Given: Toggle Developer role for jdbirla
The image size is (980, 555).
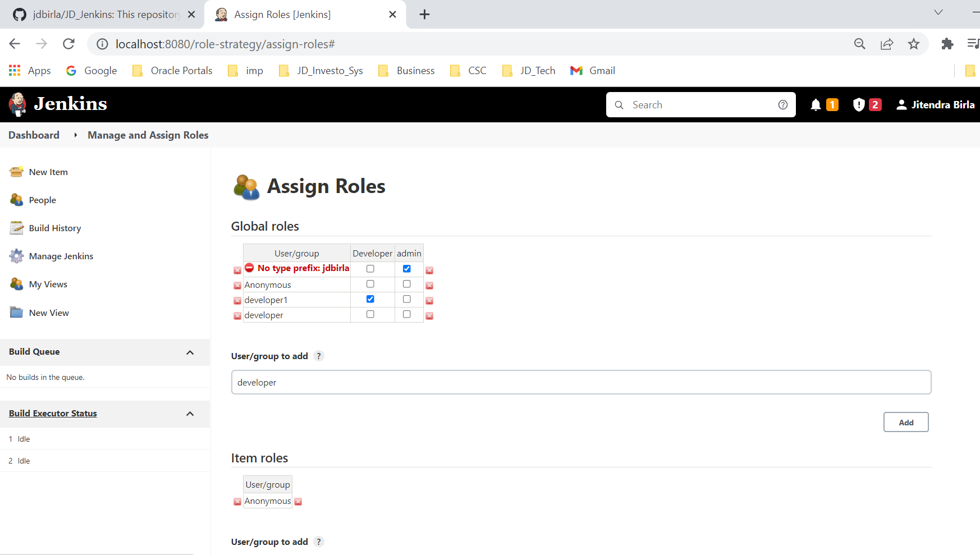Looking at the screenshot, I should point(370,269).
